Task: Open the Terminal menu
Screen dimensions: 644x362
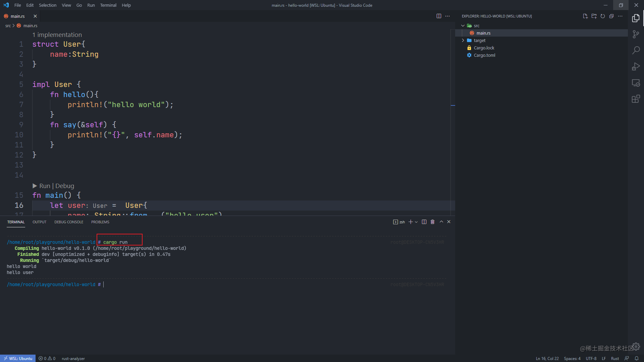Action: [108, 5]
